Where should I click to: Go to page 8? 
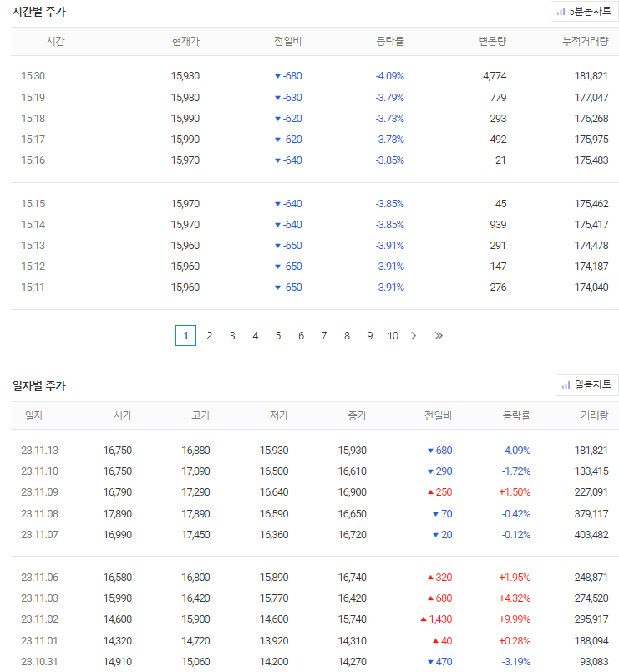pos(347,335)
